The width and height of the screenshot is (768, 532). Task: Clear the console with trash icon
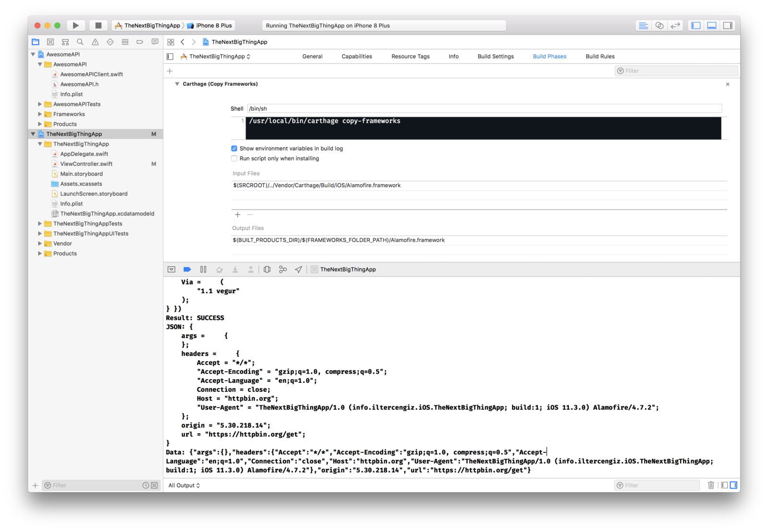click(711, 485)
